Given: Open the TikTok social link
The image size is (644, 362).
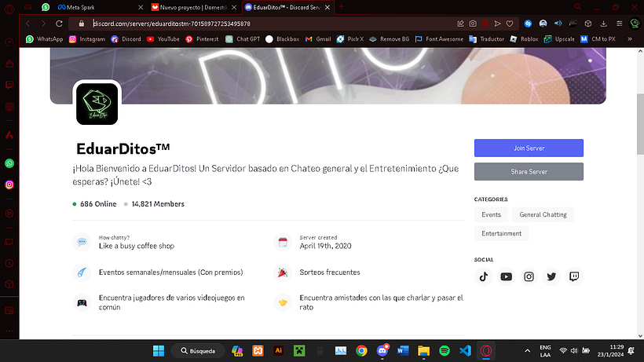Looking at the screenshot, I should (x=484, y=276).
